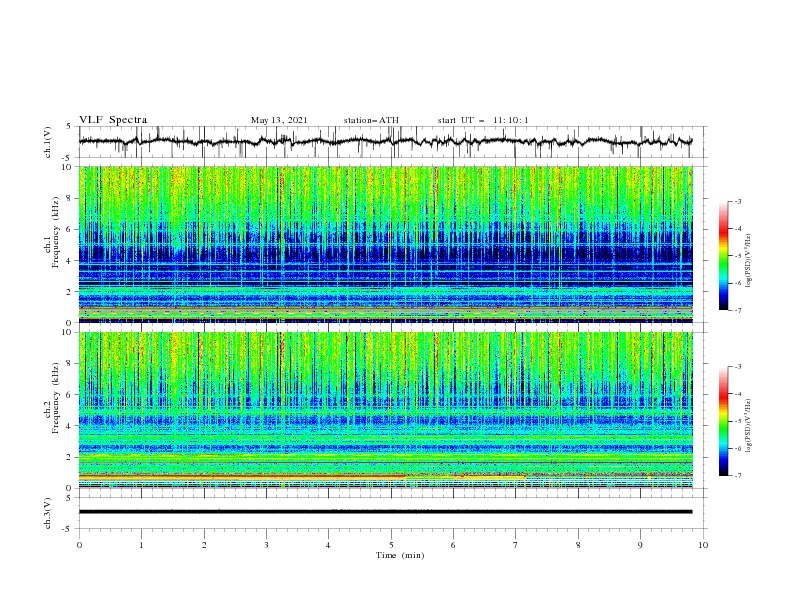Click the "start UT = 11:10:1" text
792x612 pixels.
tap(483, 120)
